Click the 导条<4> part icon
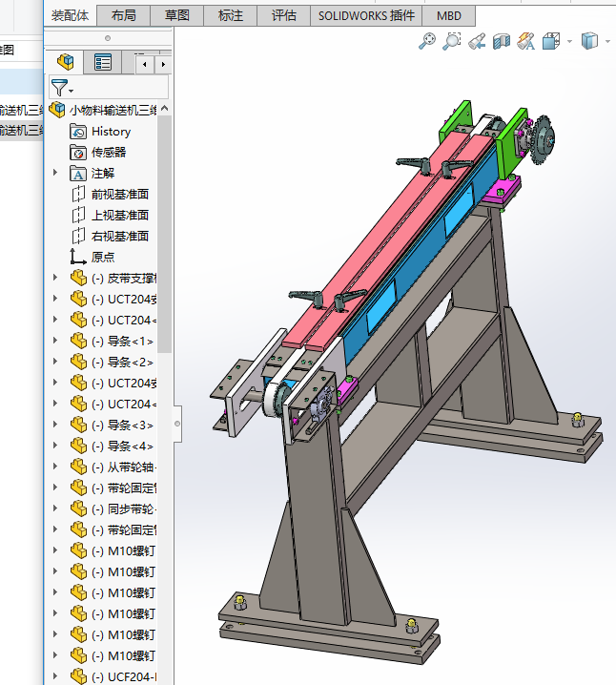The height and width of the screenshot is (685, 616). coord(78,446)
